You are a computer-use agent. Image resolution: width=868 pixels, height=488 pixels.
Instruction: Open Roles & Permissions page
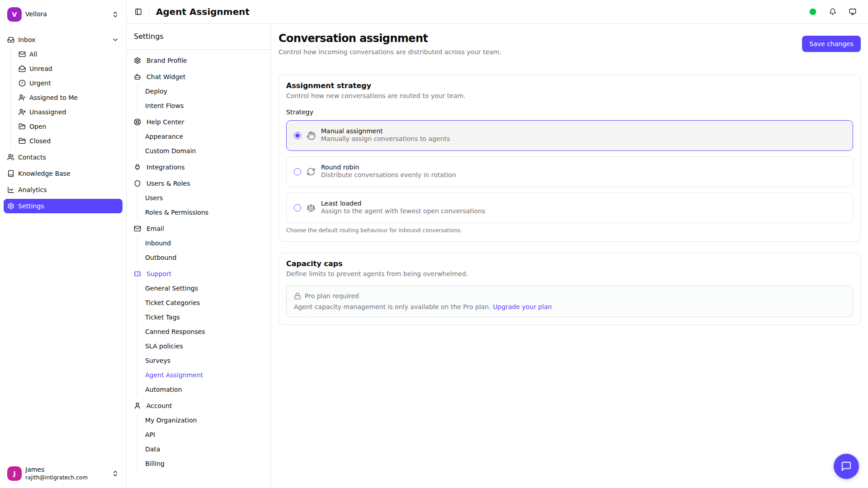click(177, 212)
